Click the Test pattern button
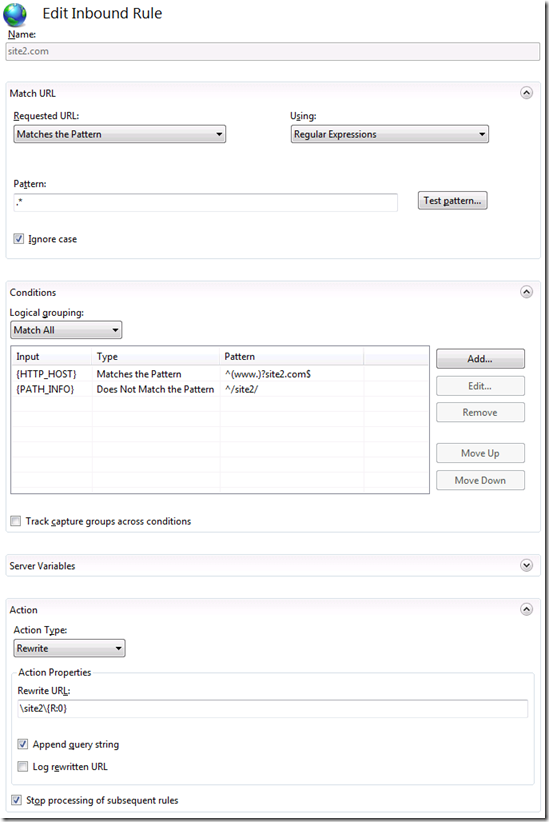Image resolution: width=549 pixels, height=822 pixels. [x=453, y=201]
